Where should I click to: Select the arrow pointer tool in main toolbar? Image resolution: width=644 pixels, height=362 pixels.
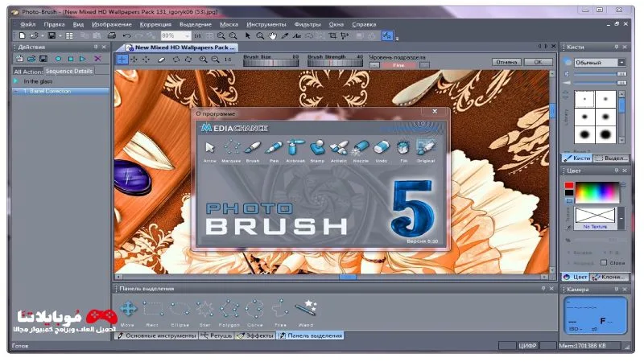pyautogui.click(x=248, y=35)
